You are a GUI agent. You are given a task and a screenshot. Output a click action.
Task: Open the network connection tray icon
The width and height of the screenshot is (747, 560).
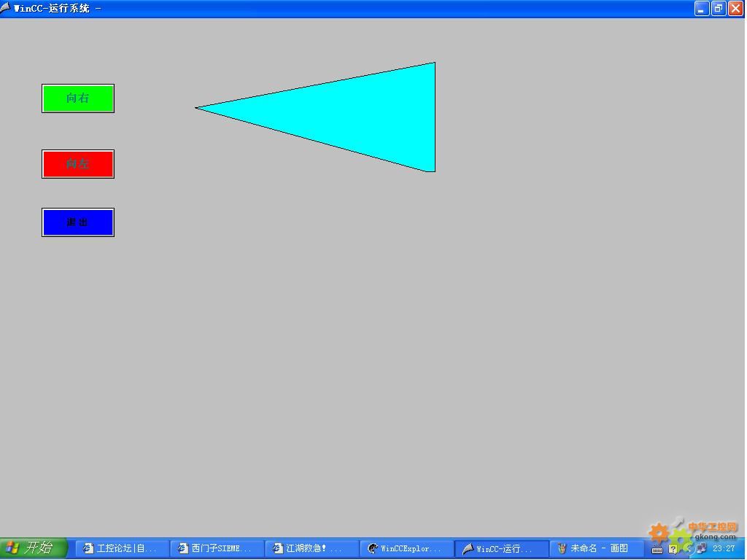click(x=701, y=549)
